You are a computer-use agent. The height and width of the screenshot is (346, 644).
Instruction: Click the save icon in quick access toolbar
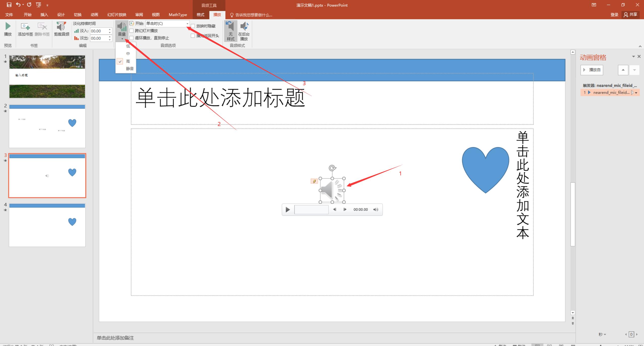(9, 5)
